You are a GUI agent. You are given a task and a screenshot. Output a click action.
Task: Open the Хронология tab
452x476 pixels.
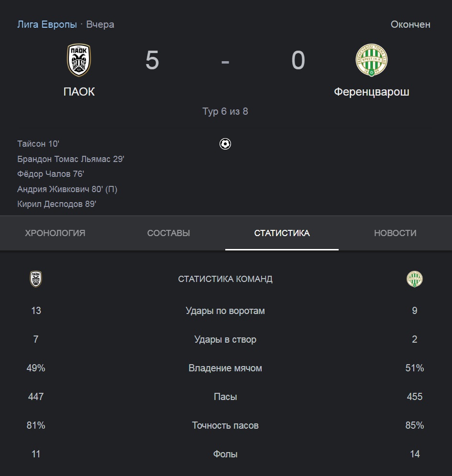tap(55, 233)
